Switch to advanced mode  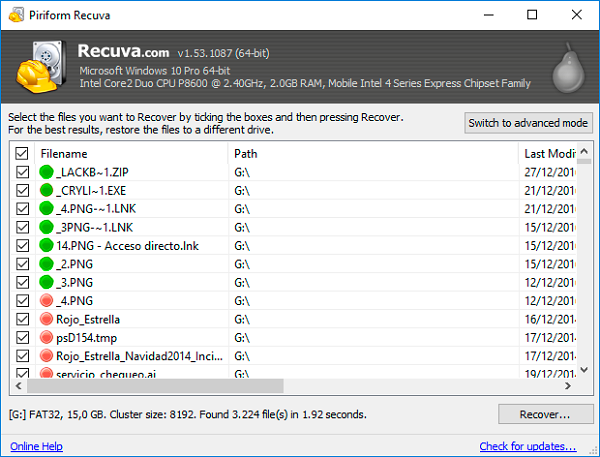[529, 123]
